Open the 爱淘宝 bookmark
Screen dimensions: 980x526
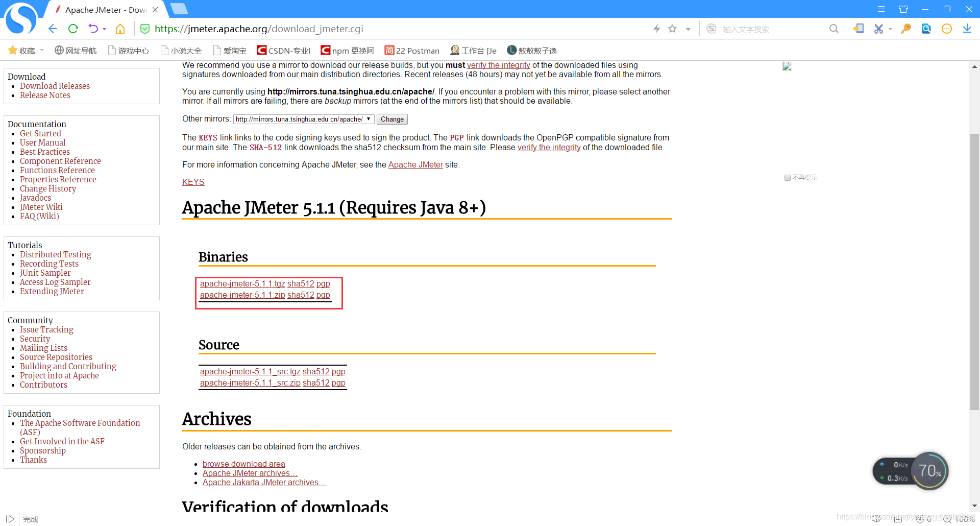[x=230, y=50]
